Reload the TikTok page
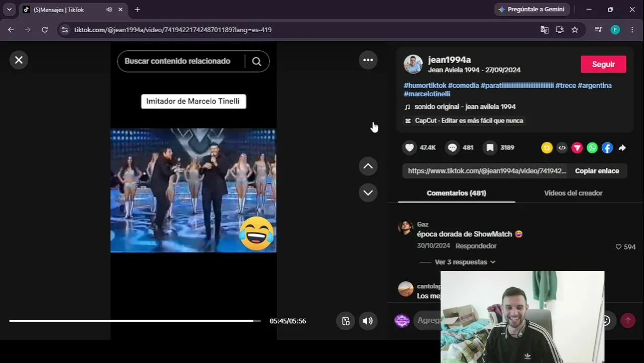644x363 pixels. tap(44, 30)
